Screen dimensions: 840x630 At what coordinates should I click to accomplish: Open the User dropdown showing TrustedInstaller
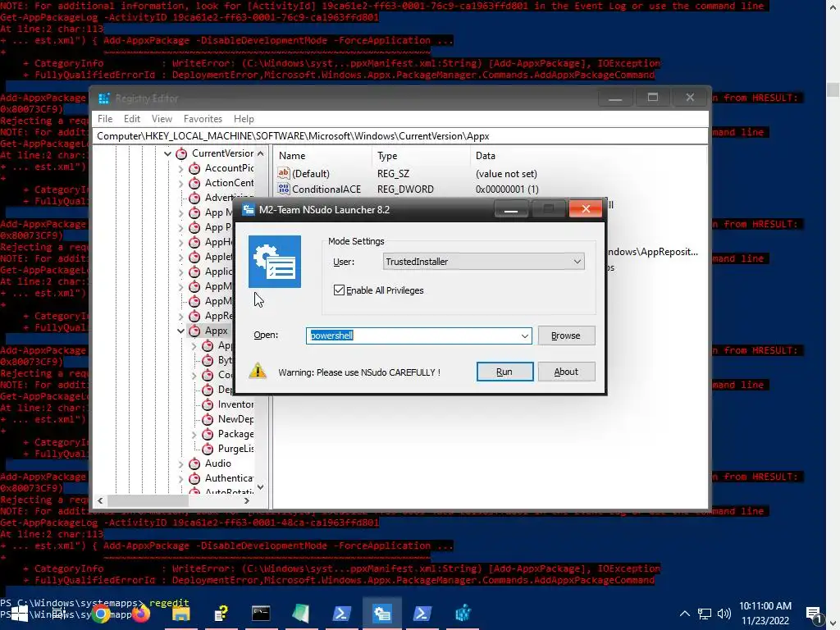(x=484, y=262)
